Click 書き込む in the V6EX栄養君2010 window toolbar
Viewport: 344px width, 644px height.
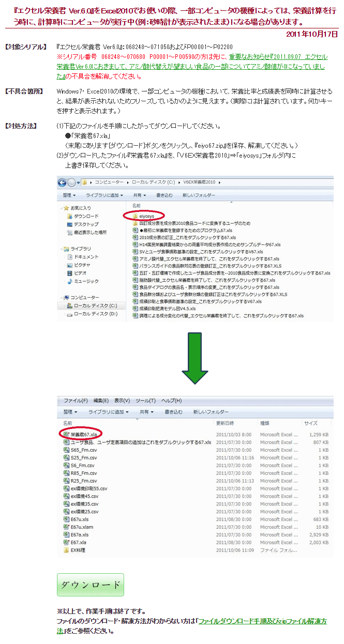164,195
